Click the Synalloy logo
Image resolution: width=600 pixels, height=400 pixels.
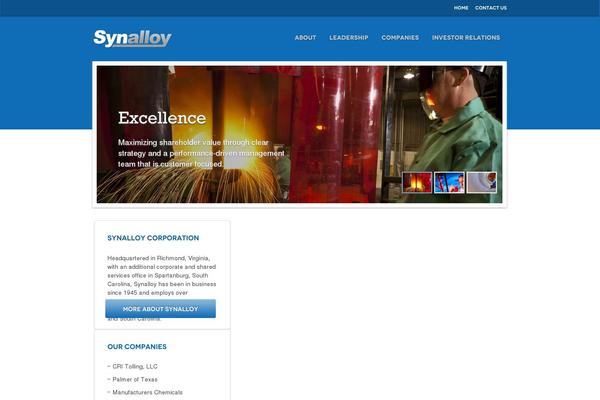[x=132, y=38]
